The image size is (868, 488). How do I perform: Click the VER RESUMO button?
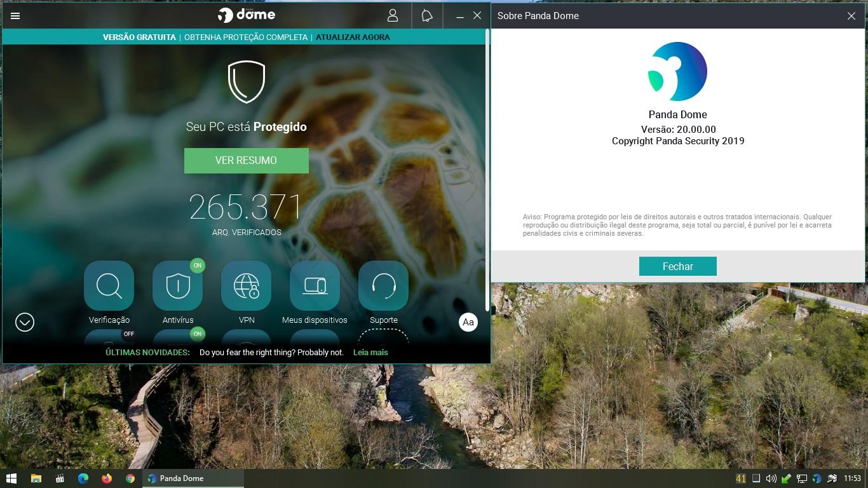coord(247,161)
